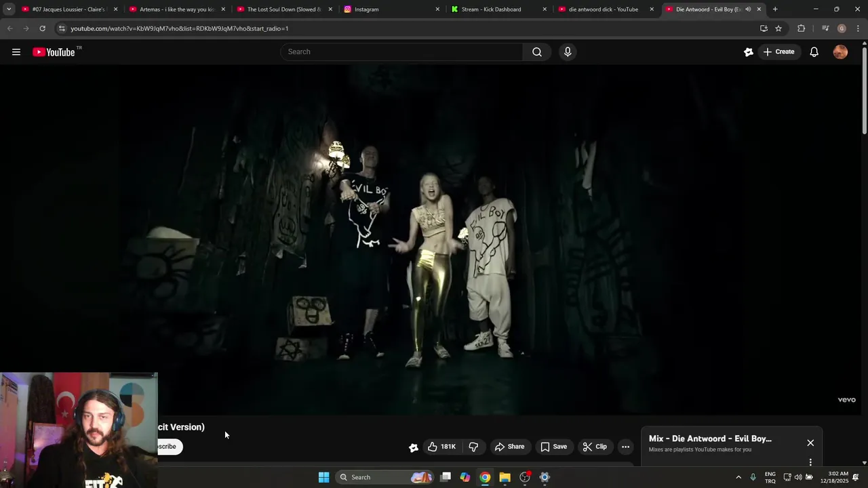868x488 pixels.
Task: Open OBS Studio icon on taskbar
Action: coord(525,477)
